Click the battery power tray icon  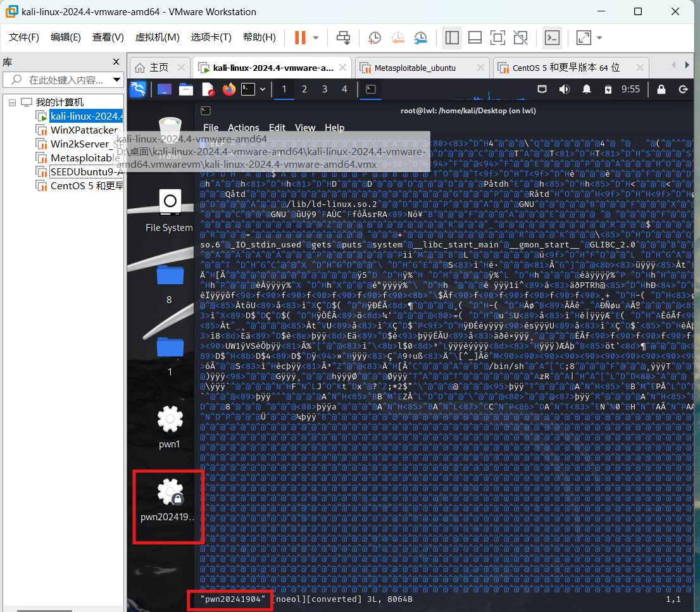tap(608, 89)
